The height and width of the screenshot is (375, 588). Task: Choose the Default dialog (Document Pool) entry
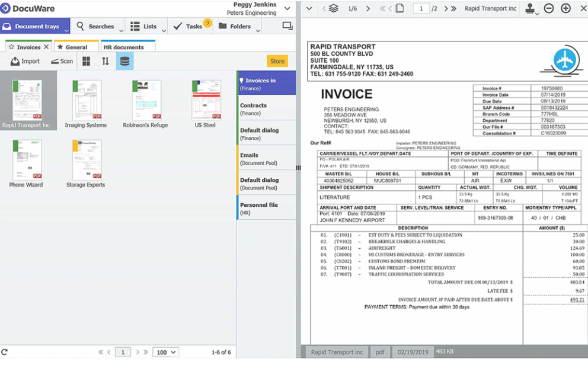pos(266,182)
